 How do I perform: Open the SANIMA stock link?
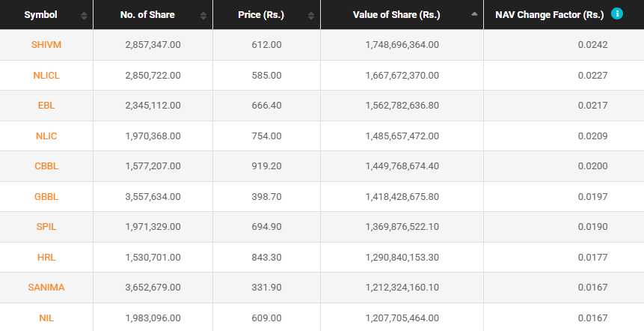(x=46, y=288)
